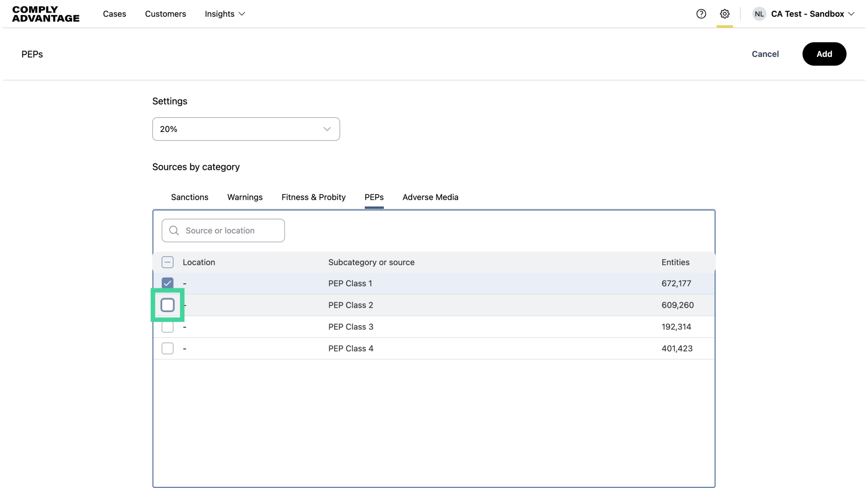Switch to the Sanctions tab
868x488 pixels.
189,197
